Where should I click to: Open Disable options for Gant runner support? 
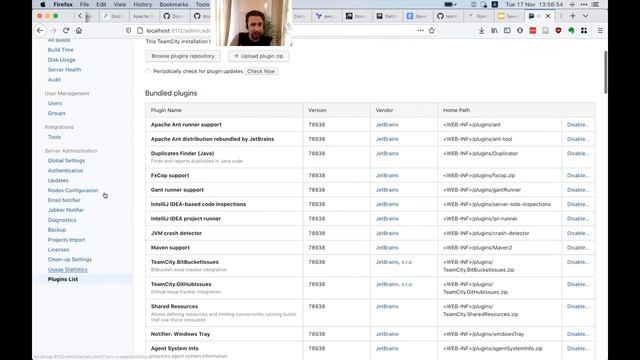(578, 190)
